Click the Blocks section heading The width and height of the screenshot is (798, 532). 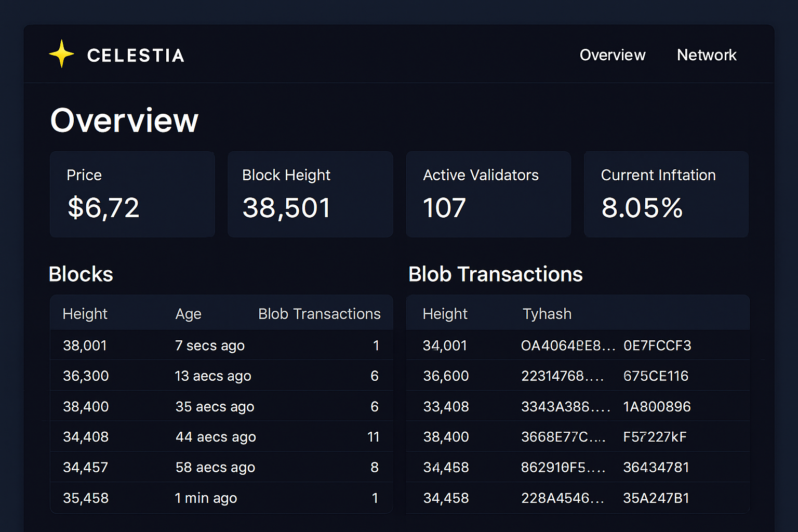[x=81, y=274]
